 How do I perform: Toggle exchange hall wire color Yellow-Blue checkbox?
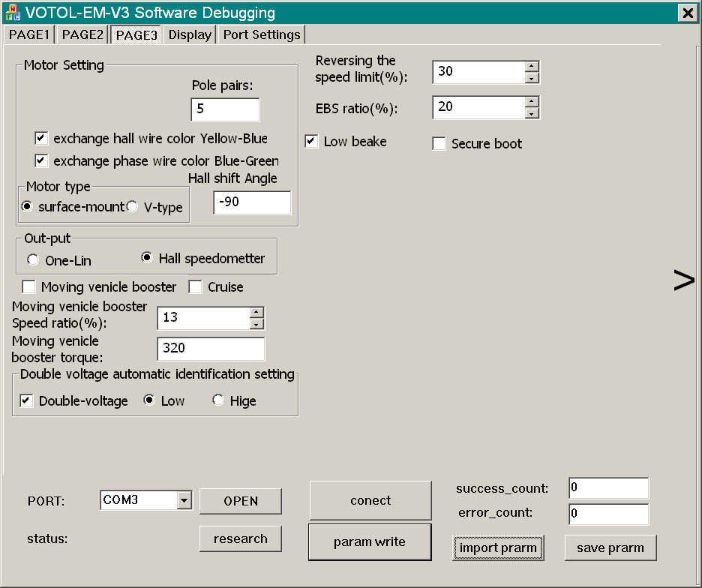coord(41,138)
